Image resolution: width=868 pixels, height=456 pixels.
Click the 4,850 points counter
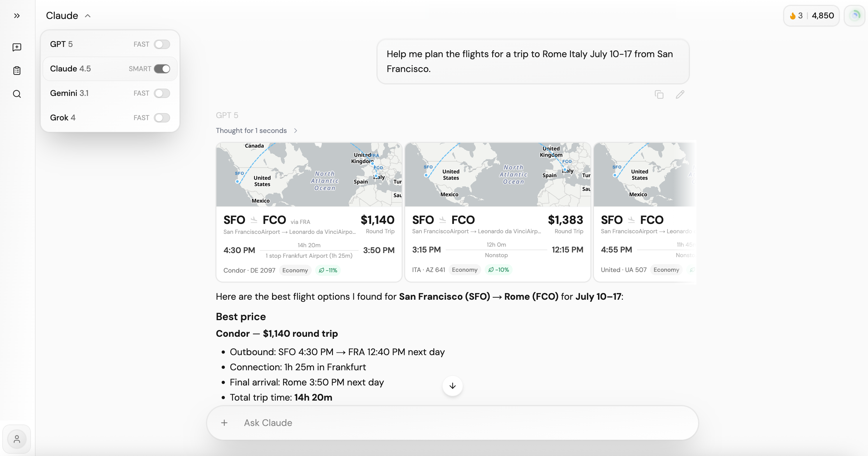tap(823, 16)
